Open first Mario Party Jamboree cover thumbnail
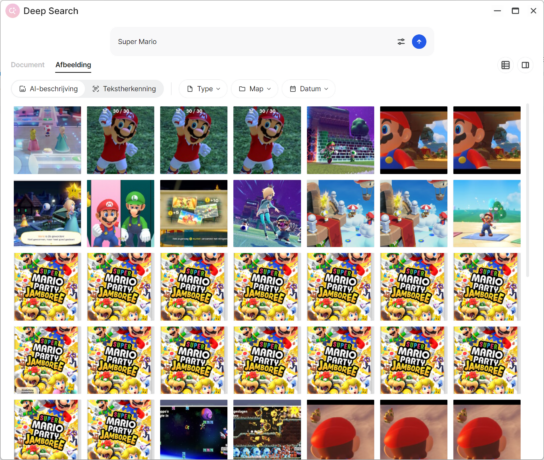Viewport: 544px width, 460px height. pos(48,287)
